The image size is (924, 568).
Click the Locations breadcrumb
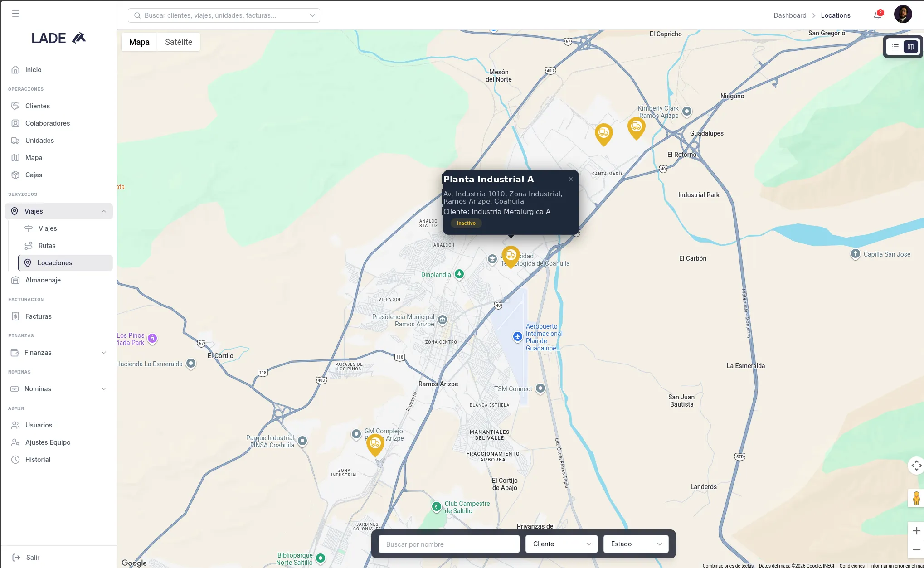click(836, 15)
